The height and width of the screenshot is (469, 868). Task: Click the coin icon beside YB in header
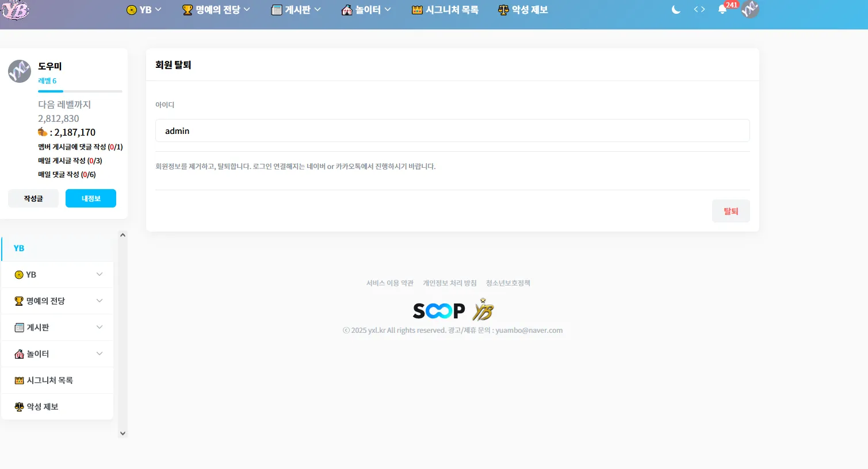point(131,10)
